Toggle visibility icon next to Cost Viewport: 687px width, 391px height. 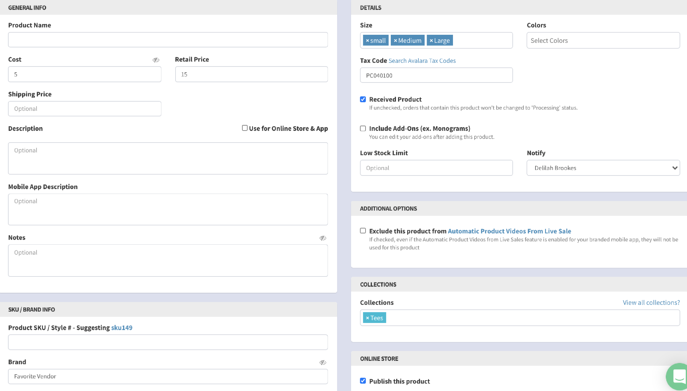pyautogui.click(x=156, y=60)
